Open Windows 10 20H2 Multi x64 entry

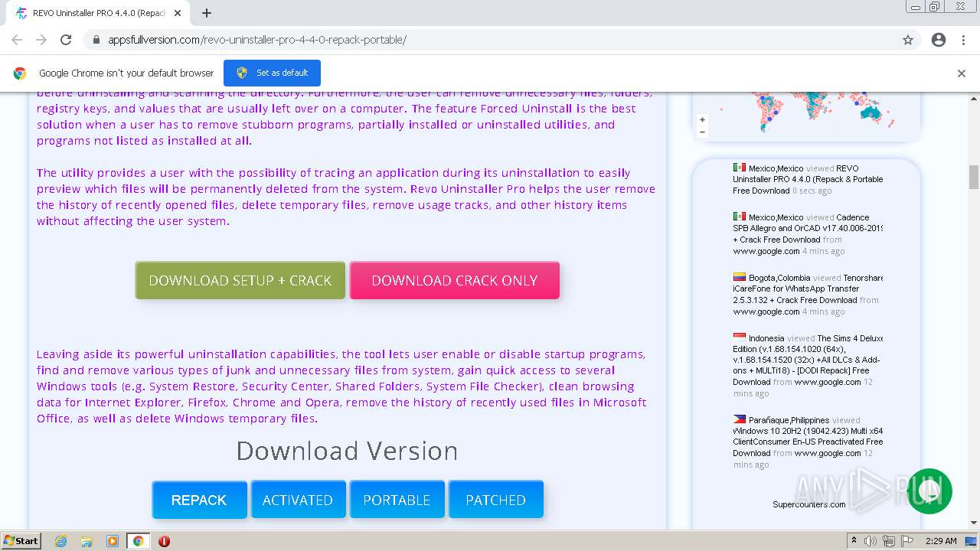808,436
